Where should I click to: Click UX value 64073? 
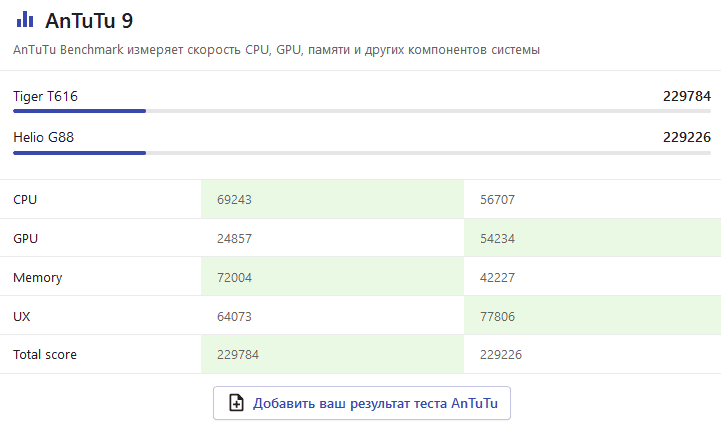pos(234,316)
